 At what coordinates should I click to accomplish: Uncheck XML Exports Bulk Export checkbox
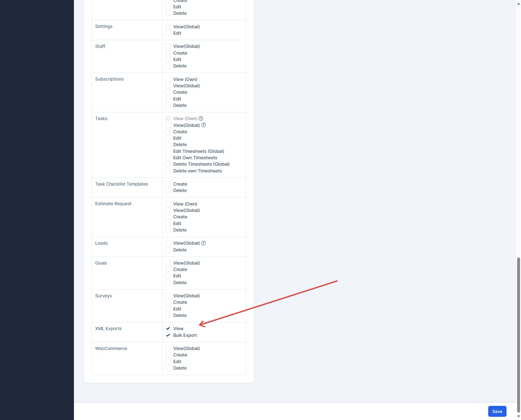[168, 335]
